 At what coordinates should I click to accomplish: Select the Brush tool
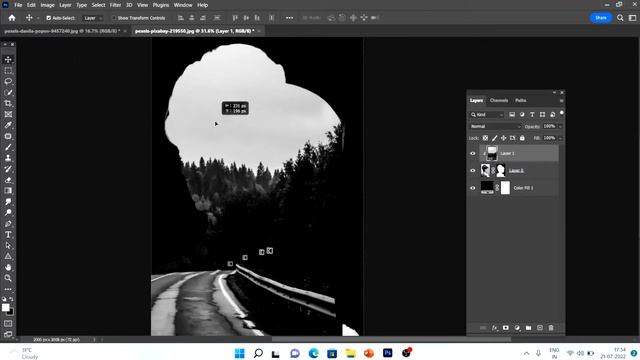coord(8,147)
